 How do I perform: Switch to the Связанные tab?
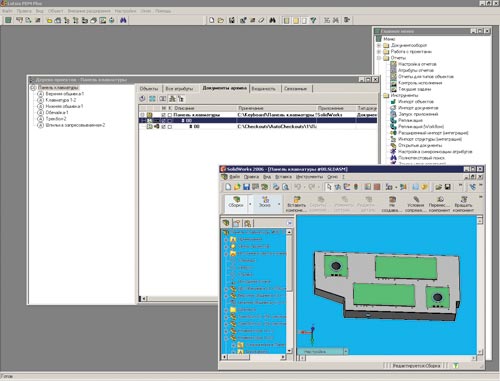tap(296, 89)
